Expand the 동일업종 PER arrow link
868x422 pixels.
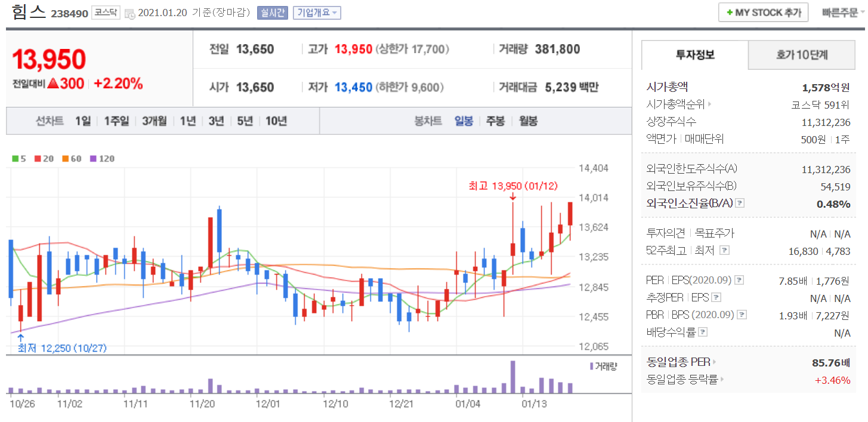click(x=713, y=362)
